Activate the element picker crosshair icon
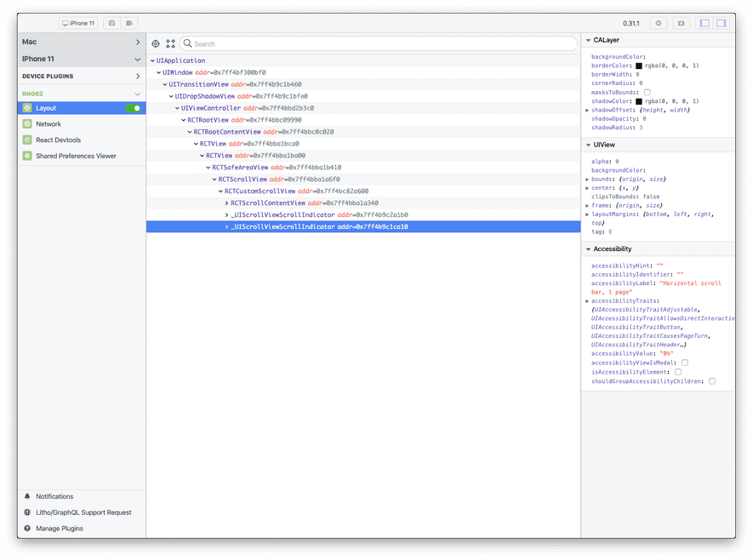 tap(155, 43)
